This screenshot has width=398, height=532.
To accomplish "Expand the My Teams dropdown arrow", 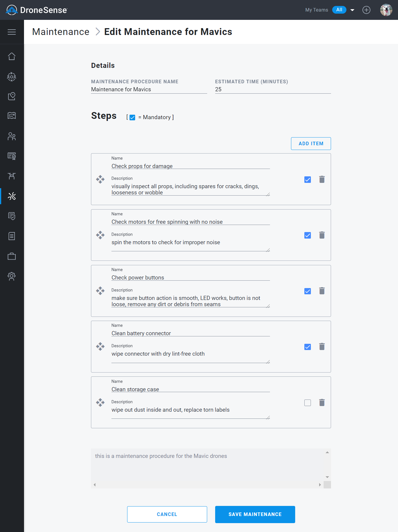I will pyautogui.click(x=352, y=10).
